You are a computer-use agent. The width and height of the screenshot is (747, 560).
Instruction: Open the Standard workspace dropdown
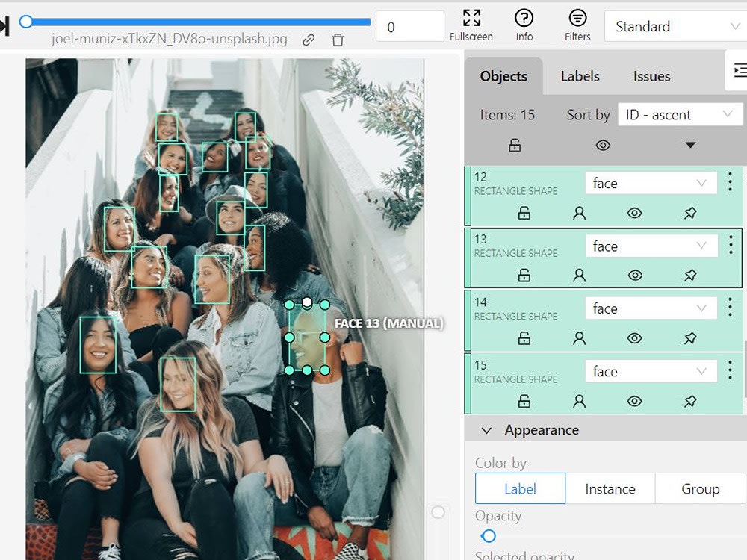(x=672, y=26)
